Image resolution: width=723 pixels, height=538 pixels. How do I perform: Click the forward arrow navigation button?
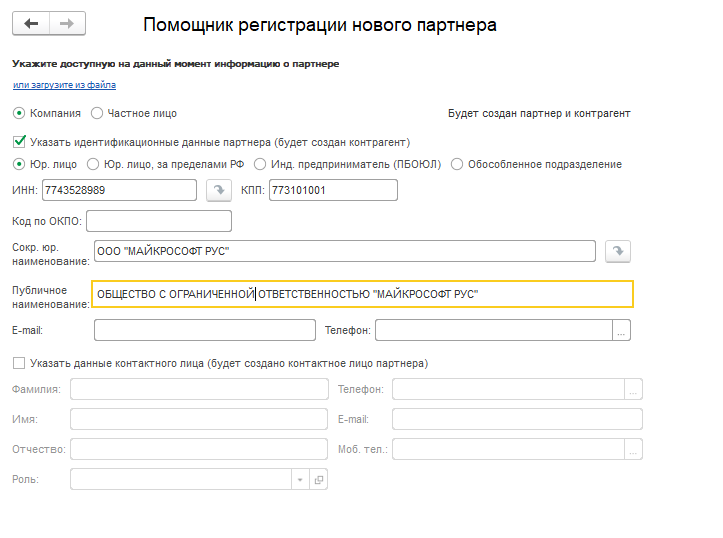pyautogui.click(x=67, y=23)
